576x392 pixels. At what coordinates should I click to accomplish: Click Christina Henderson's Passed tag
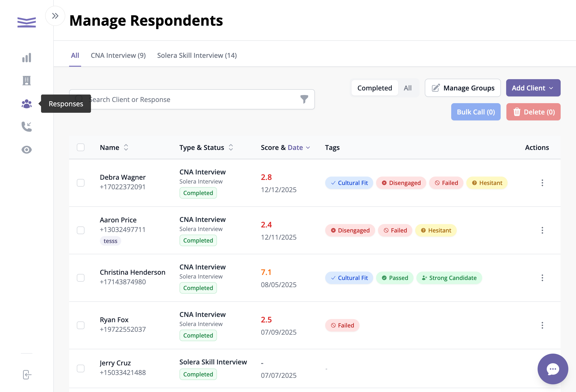coord(394,278)
